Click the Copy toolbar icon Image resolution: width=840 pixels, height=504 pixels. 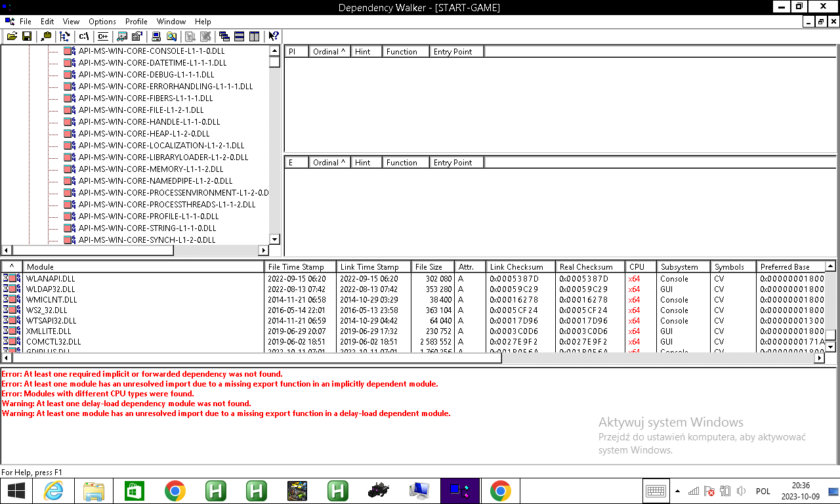click(46, 36)
